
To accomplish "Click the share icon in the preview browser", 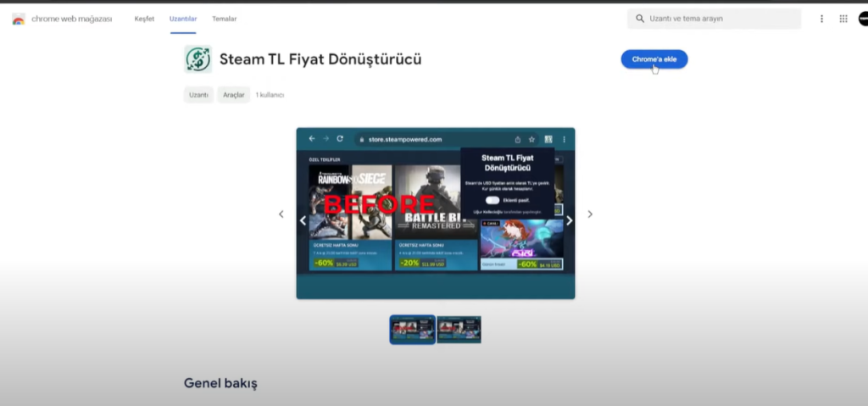I will pyautogui.click(x=518, y=139).
